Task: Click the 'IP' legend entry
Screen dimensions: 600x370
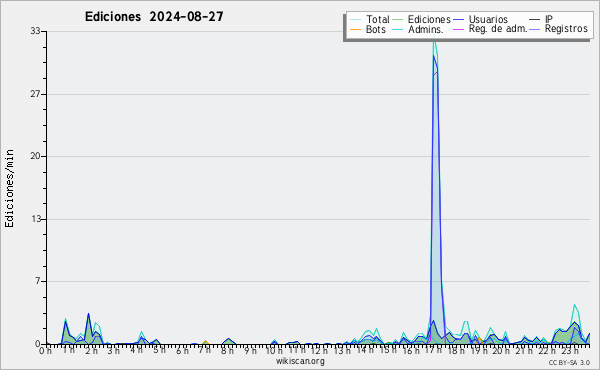Action: click(549, 19)
